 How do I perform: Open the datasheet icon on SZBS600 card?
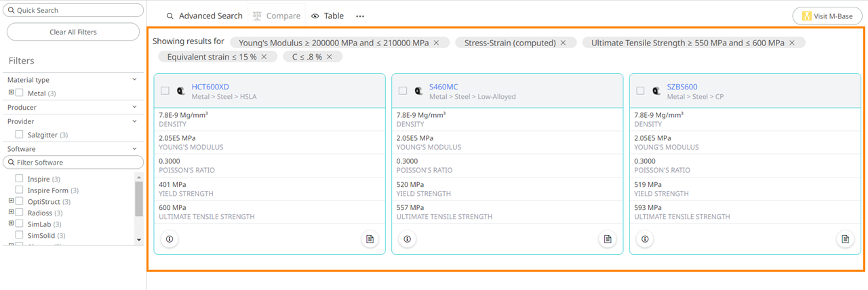pyautogui.click(x=845, y=239)
